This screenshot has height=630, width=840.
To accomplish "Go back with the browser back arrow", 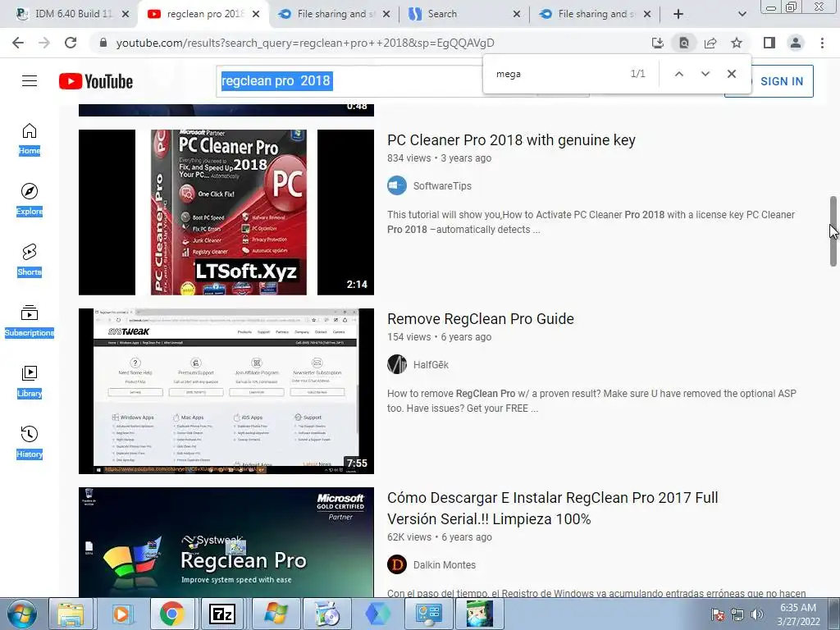I will 18,43.
